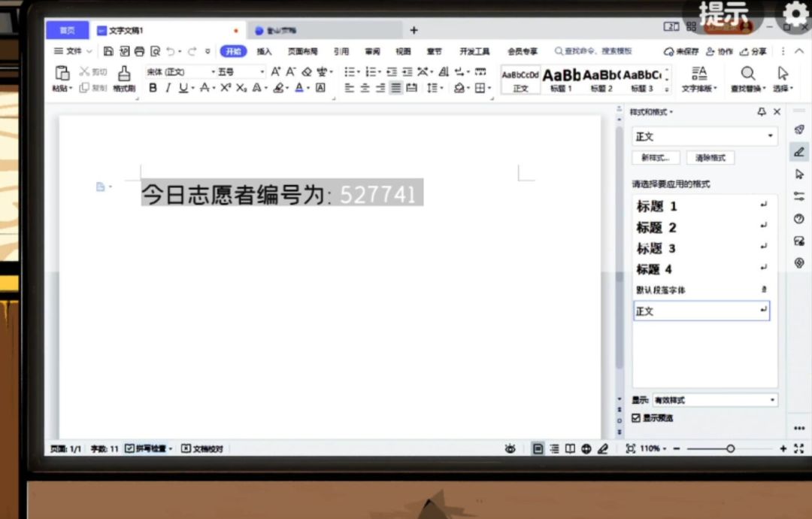Image resolution: width=812 pixels, height=519 pixels.
Task: Click the print icon in quick access toolbar
Action: point(139,51)
